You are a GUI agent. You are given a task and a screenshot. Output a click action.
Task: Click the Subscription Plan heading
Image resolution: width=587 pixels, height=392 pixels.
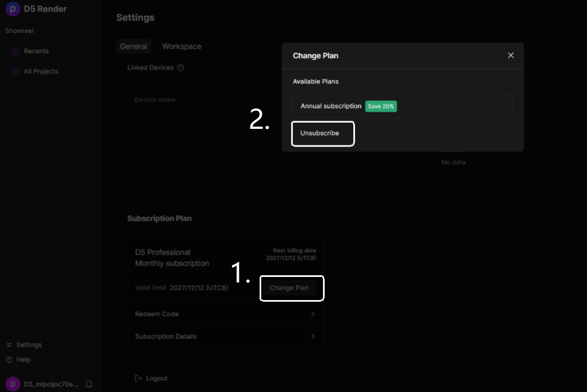159,219
